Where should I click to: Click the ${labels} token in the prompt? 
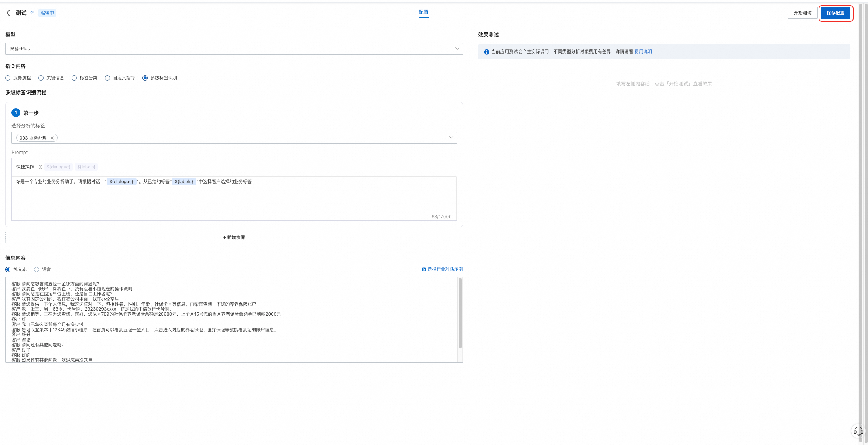click(184, 182)
